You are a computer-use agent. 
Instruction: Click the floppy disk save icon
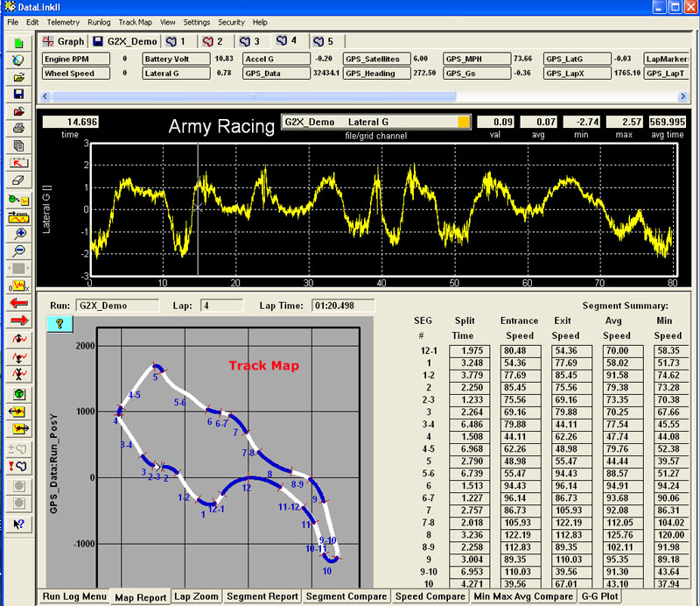18,94
